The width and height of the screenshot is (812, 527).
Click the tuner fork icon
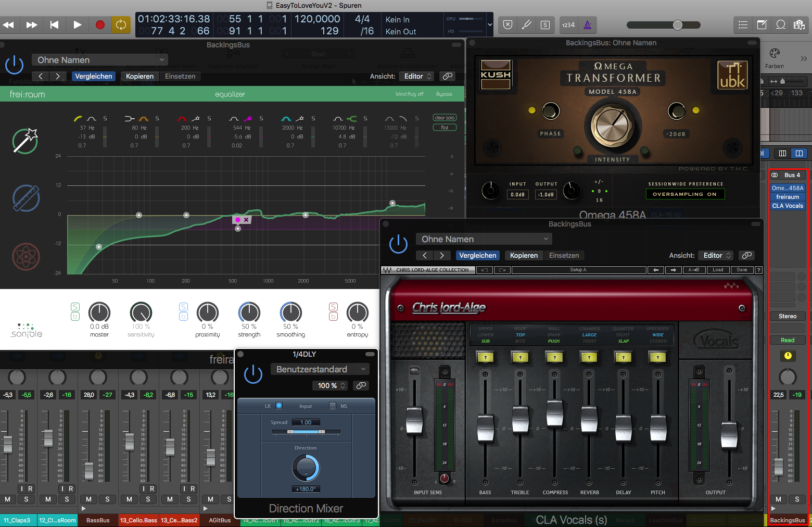click(x=526, y=24)
